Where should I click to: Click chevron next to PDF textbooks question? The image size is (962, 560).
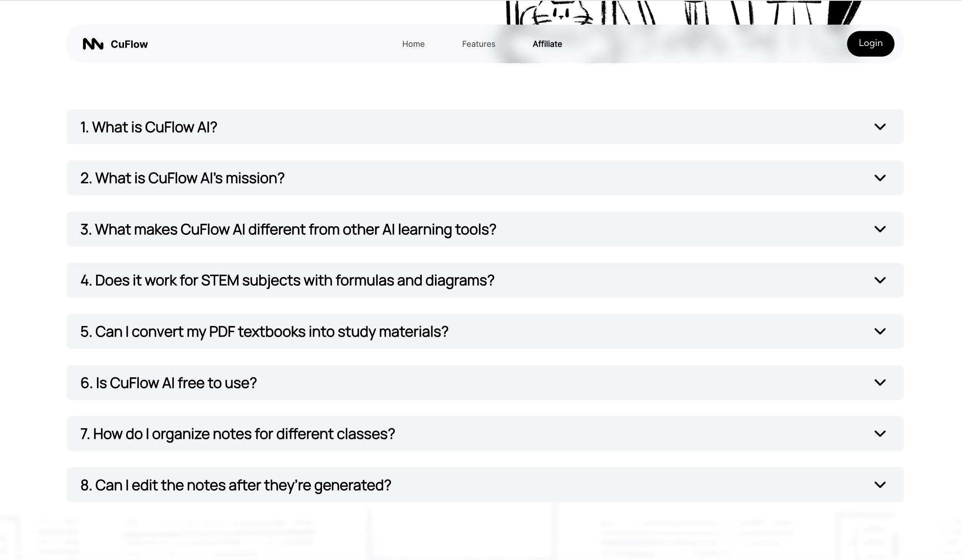click(880, 331)
